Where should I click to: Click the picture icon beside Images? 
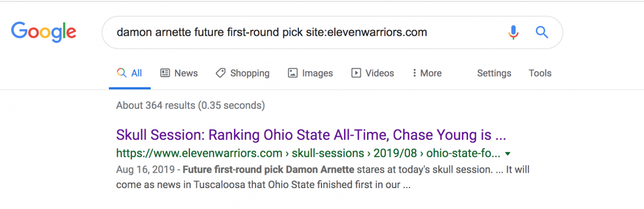(x=292, y=73)
